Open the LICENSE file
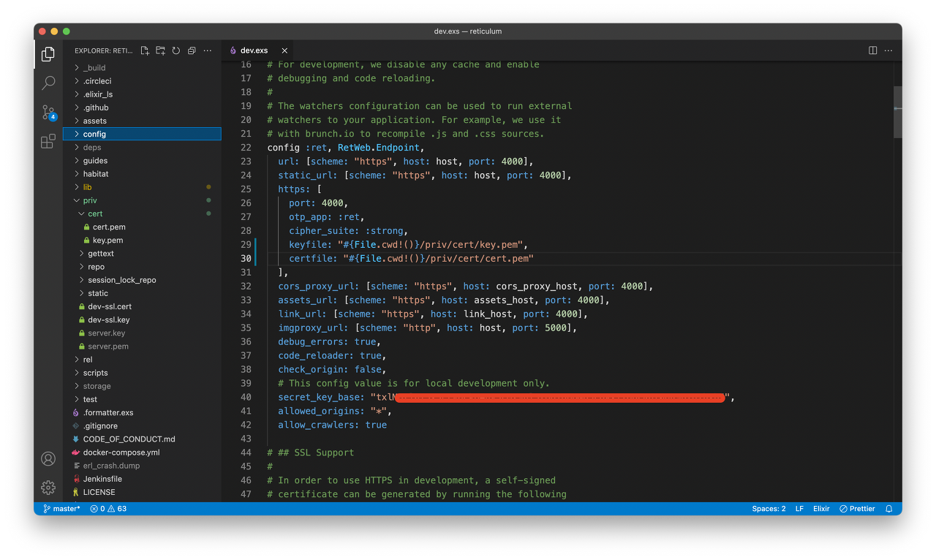 click(142, 492)
